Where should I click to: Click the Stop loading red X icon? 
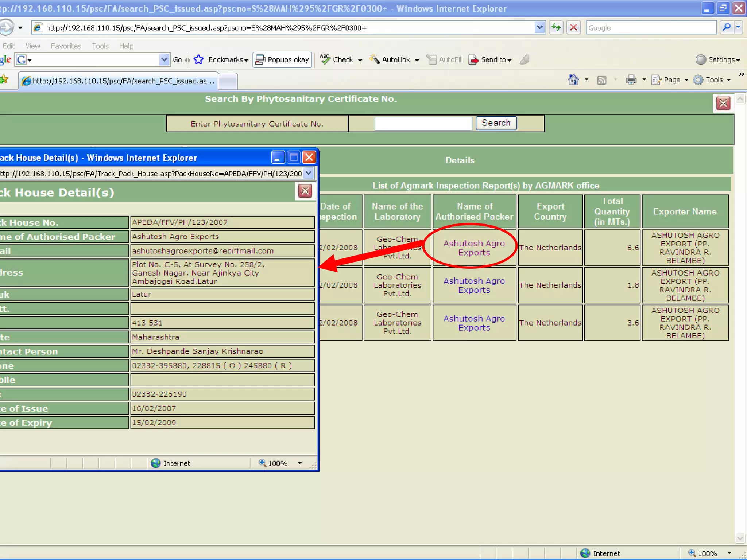[x=574, y=27]
